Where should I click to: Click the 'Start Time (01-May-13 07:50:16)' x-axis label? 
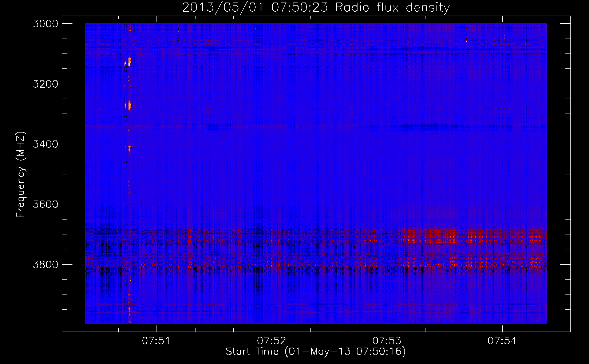pos(315,352)
